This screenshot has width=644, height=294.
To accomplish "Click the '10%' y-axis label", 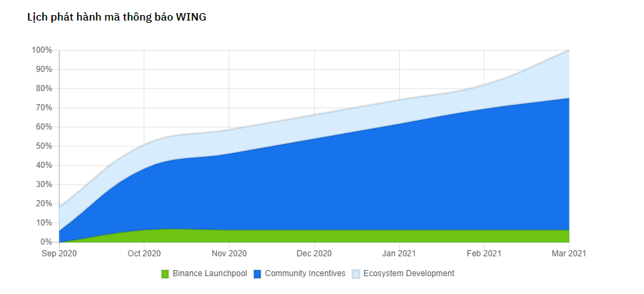I will 44,223.
